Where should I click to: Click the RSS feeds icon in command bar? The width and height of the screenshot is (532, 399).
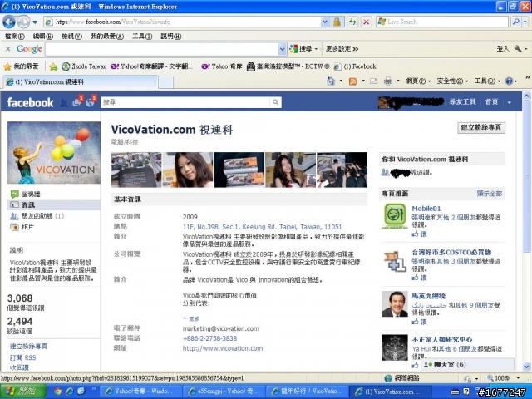tap(352, 81)
